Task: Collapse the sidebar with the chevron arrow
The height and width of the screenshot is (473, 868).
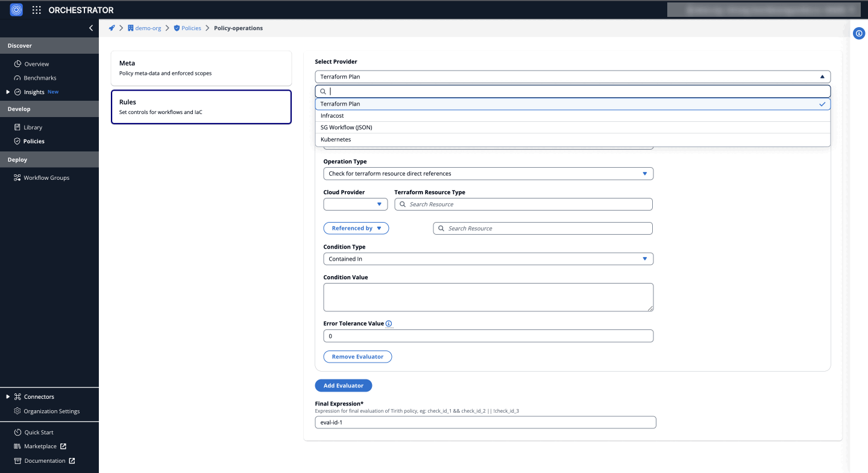Action: click(91, 28)
